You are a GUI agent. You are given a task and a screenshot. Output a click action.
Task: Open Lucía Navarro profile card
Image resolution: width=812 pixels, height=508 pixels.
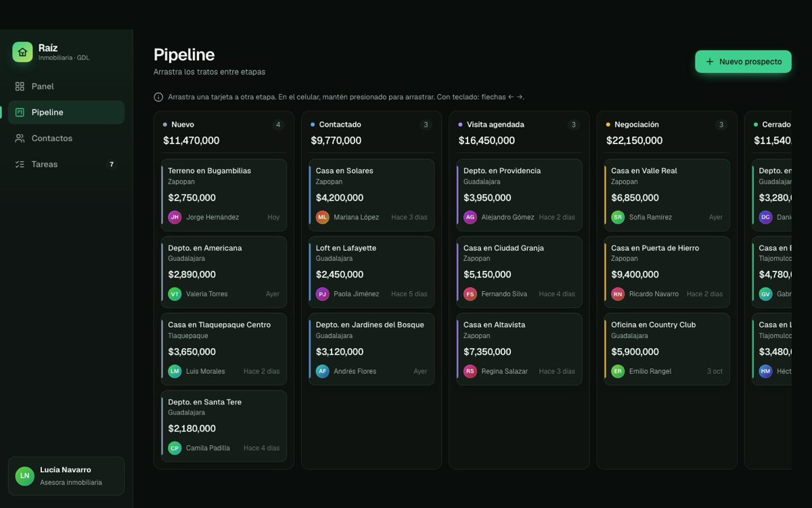(66, 476)
